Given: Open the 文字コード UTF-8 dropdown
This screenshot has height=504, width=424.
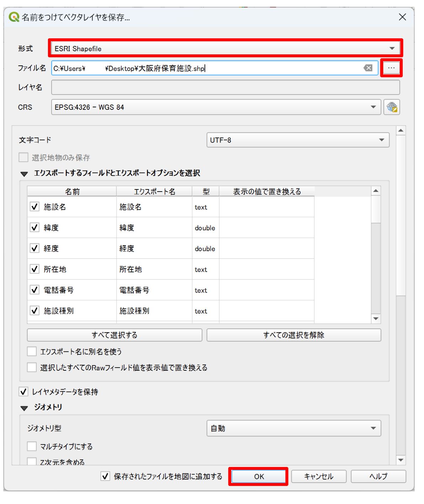Looking at the screenshot, I should coord(298,140).
